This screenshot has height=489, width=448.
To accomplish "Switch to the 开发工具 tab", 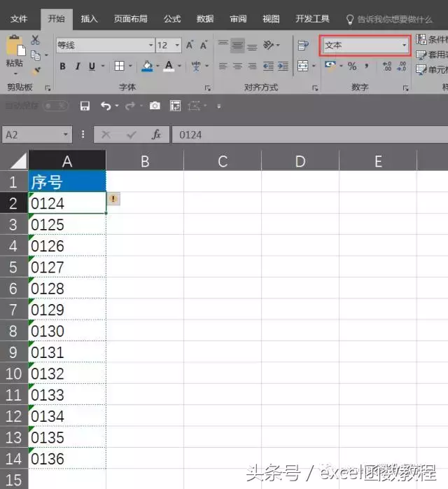I will tap(312, 19).
